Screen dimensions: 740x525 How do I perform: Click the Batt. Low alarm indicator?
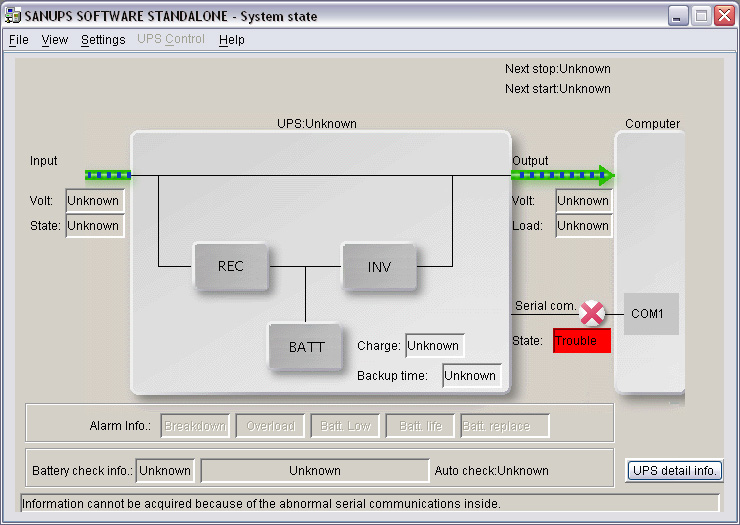pos(345,426)
